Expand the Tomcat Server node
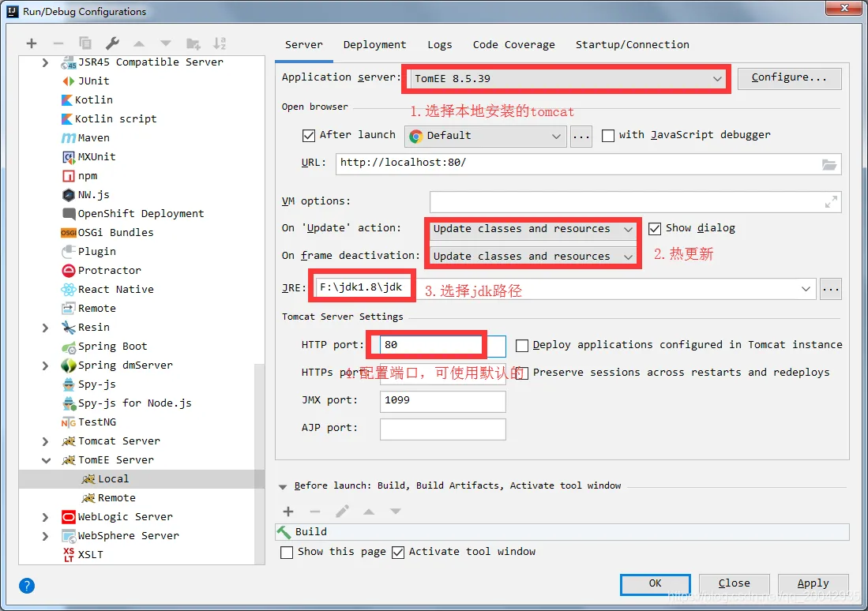Screen dimensions: 868x611 tap(45, 441)
